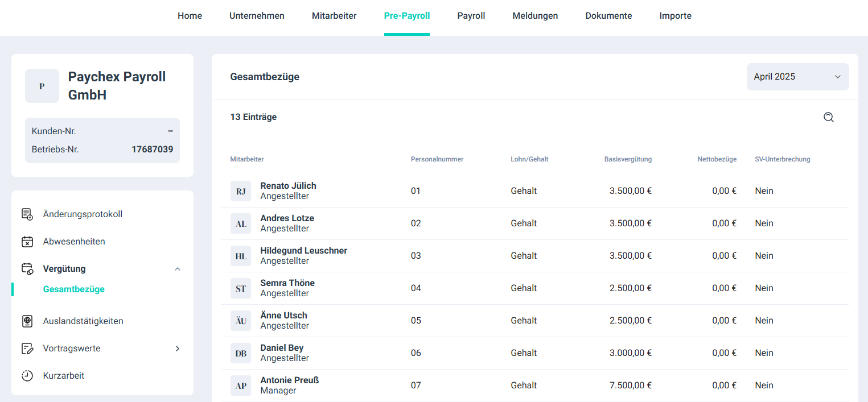
Task: Click the Auslandstätigkeiten passport icon
Action: click(x=27, y=321)
